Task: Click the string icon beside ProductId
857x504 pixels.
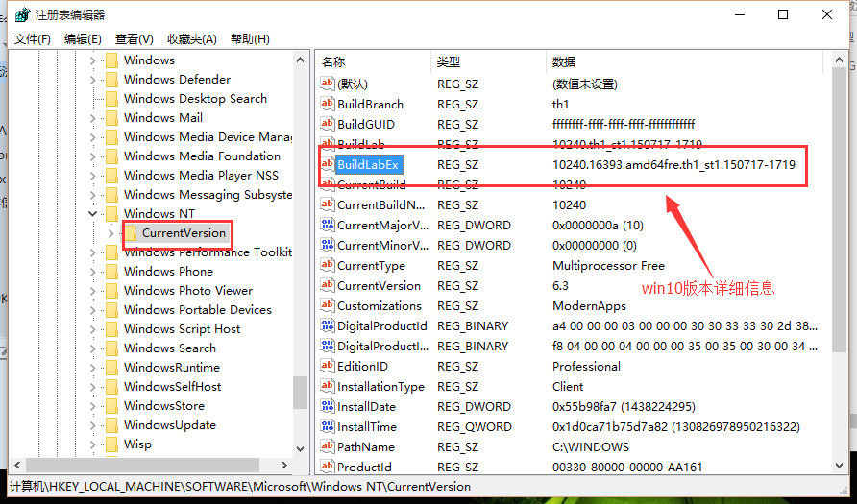Action: (327, 467)
